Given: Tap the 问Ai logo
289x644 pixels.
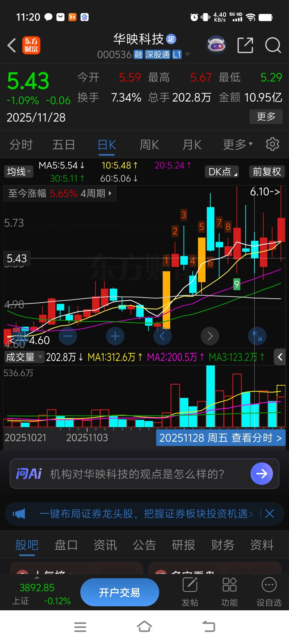Looking at the screenshot, I should click(29, 474).
